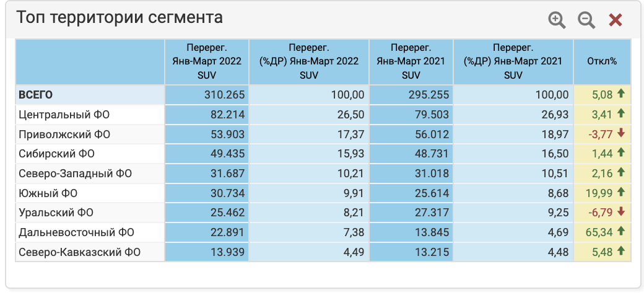
Task: Click Перерег. (%ДР) Янв-Март 2021 SUV header
Action: (x=513, y=61)
